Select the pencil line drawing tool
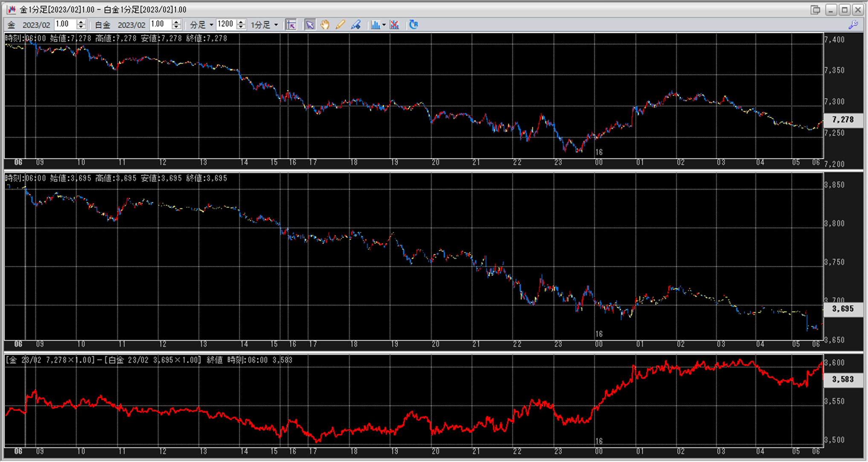The width and height of the screenshot is (868, 462). [340, 25]
